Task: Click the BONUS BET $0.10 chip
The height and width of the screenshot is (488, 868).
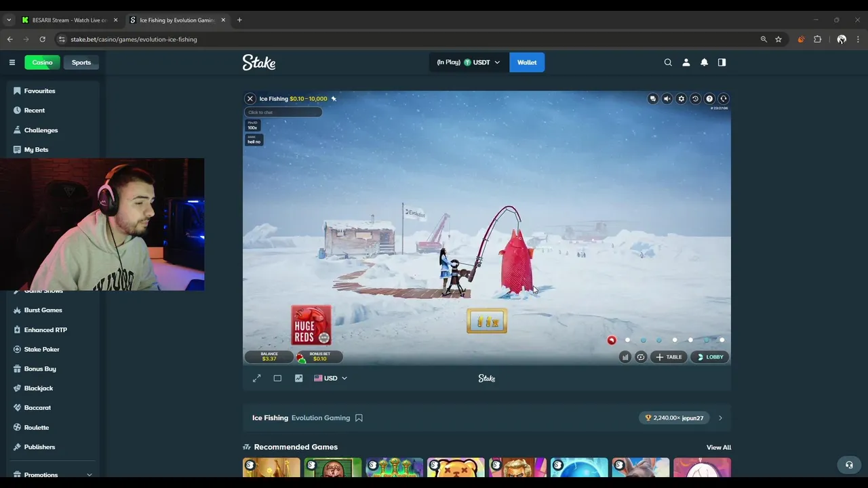Action: point(319,357)
